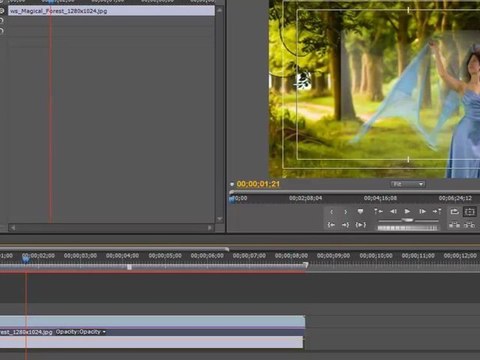
Task: Click the white marker on the timeline ruler
Action: point(129,267)
